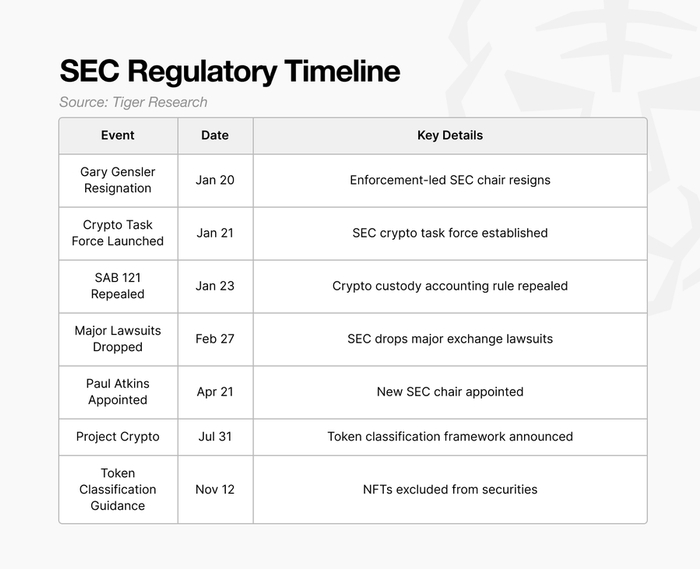Click the "SEC Regulatory Timeline" title
The width and height of the screenshot is (700, 569).
click(229, 71)
